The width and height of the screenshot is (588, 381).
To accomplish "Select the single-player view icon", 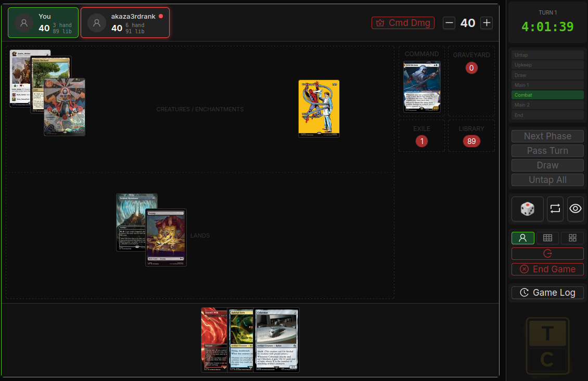I will click(x=522, y=238).
